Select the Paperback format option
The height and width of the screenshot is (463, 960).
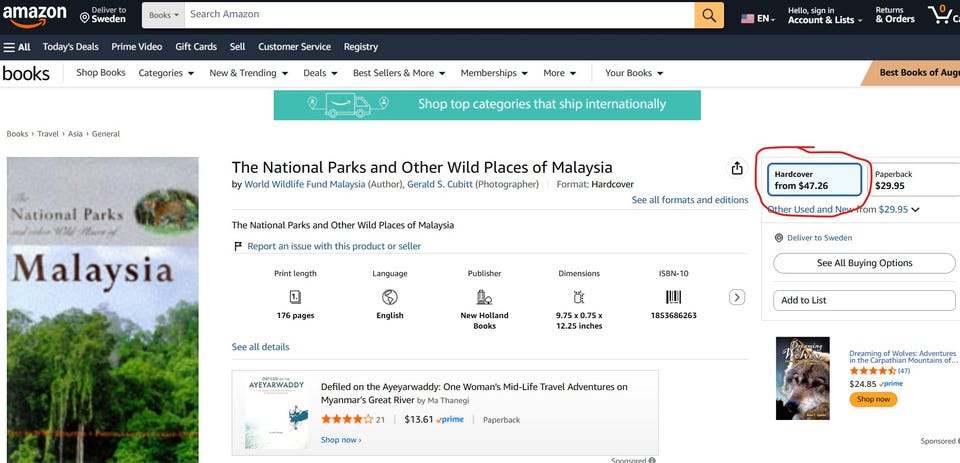[914, 179]
